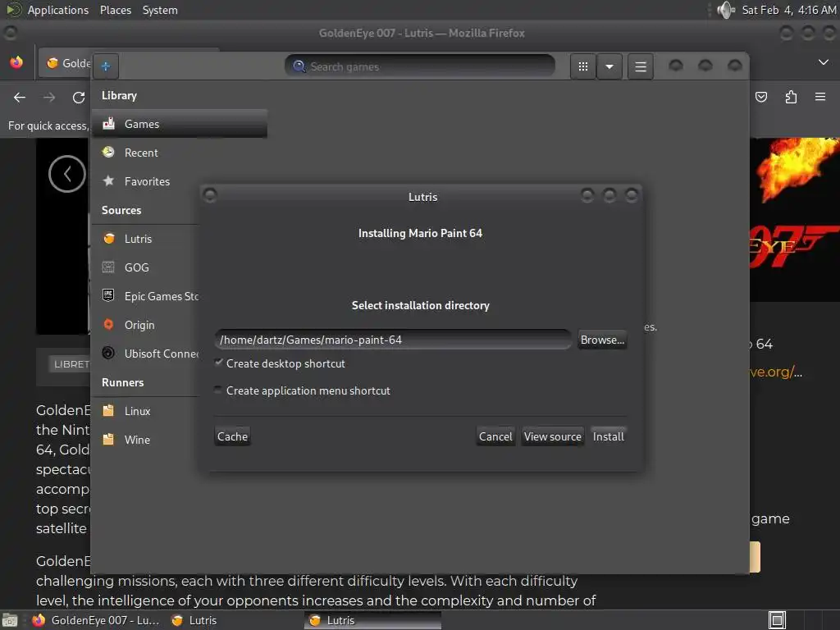Click the Linux runner icon
840x630 pixels.
click(109, 411)
